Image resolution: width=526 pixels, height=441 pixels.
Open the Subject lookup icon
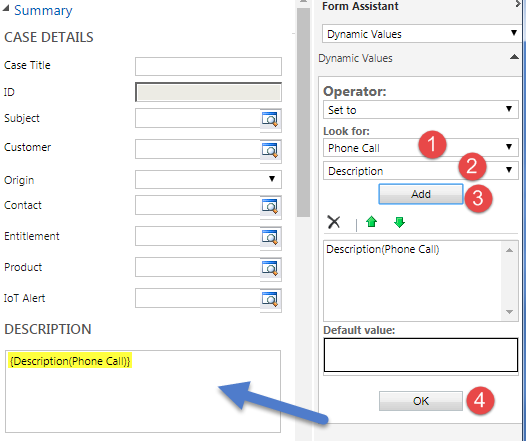point(270,119)
